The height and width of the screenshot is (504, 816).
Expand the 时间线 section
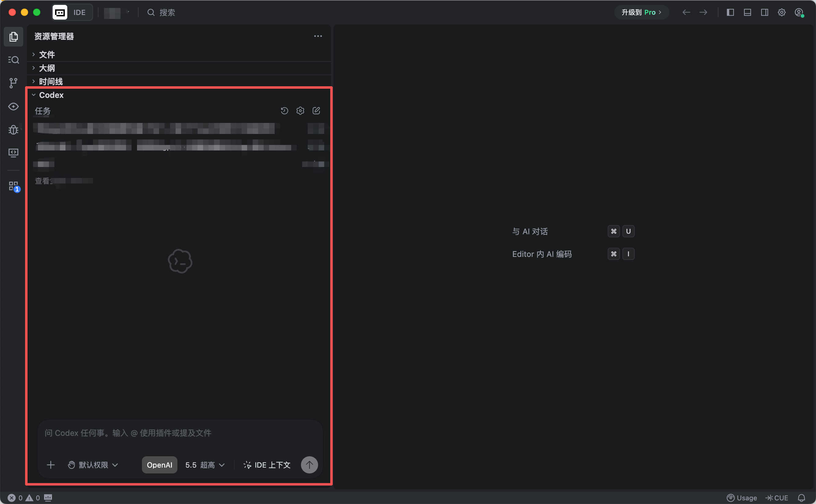coord(179,81)
